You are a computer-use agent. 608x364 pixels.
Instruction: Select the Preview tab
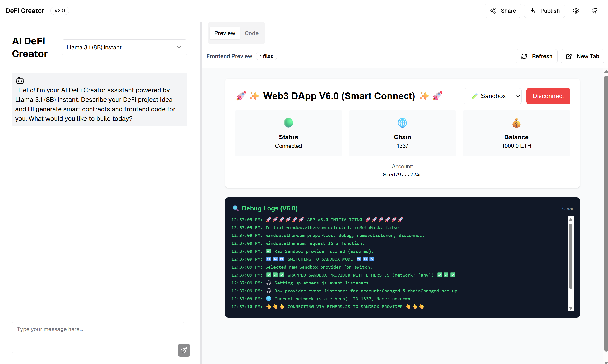point(225,33)
